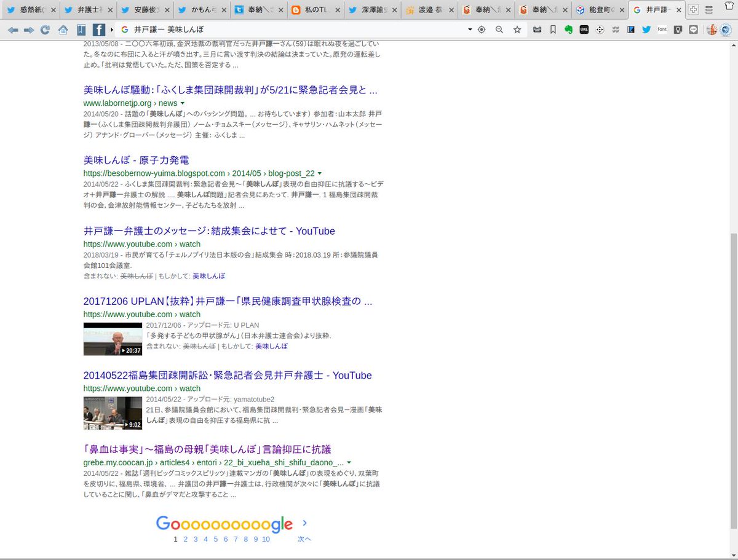Open 「鼻血は事実」 result link

(207, 449)
